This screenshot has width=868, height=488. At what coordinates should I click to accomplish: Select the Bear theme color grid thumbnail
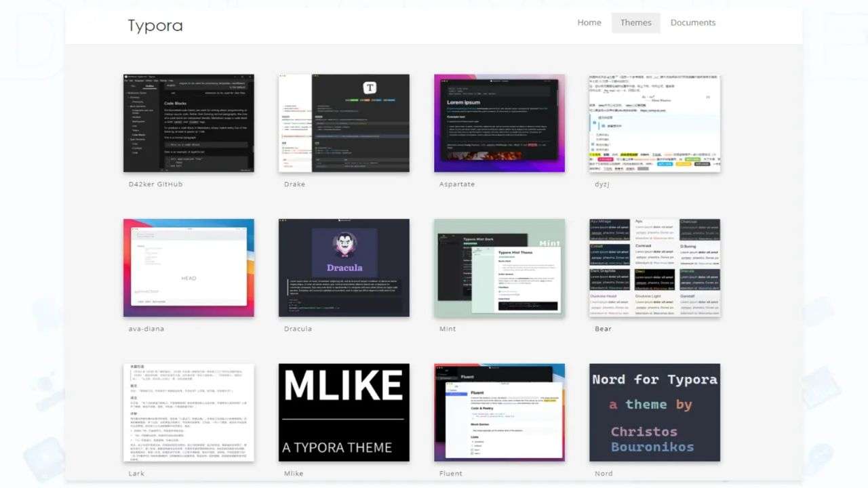click(654, 268)
